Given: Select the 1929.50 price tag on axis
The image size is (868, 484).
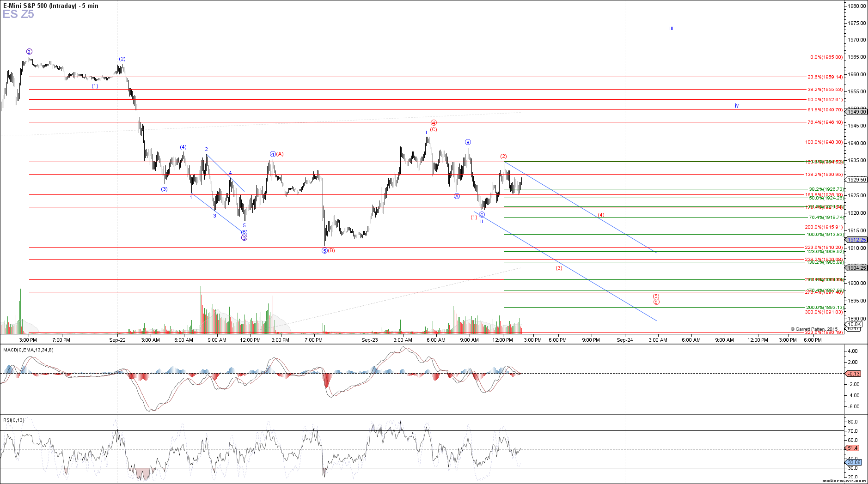Looking at the screenshot, I should [x=856, y=180].
